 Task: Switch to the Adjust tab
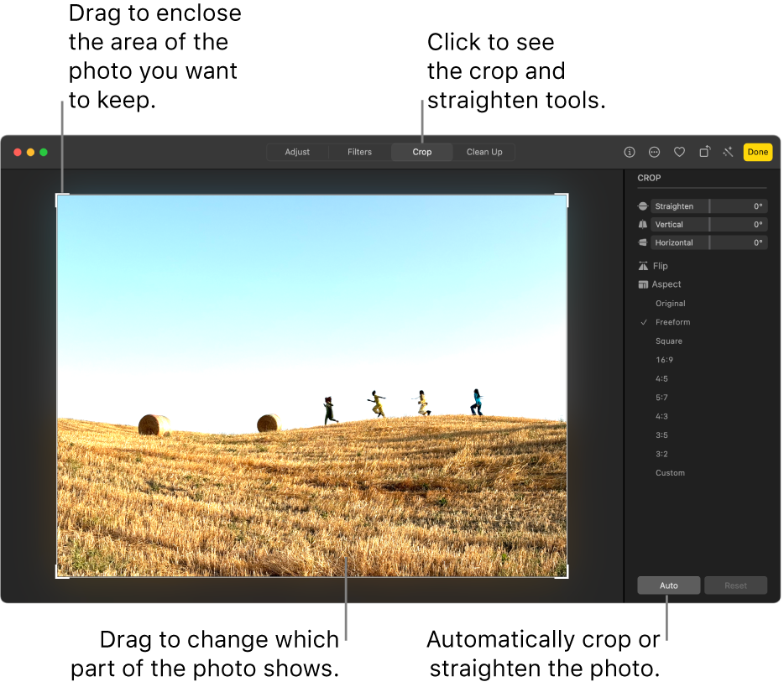point(297,152)
